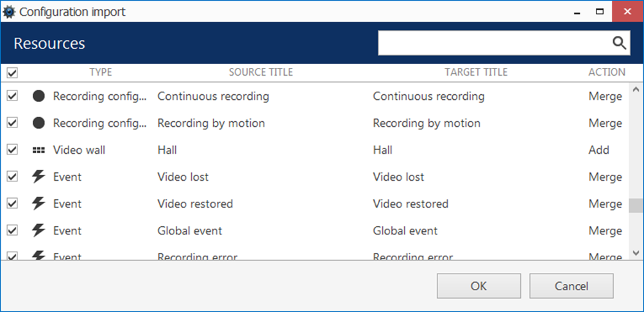The height and width of the screenshot is (312, 644).
Task: Disable the Video lost event checkbox
Action: tap(12, 177)
